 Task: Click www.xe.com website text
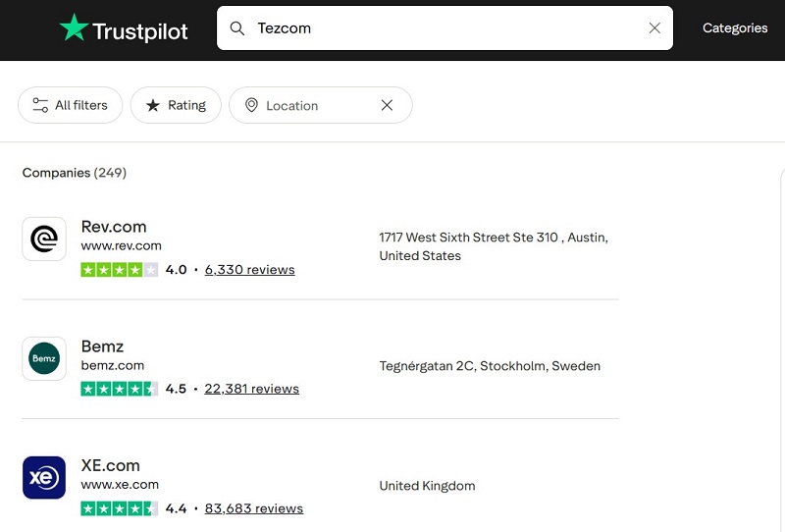point(120,485)
